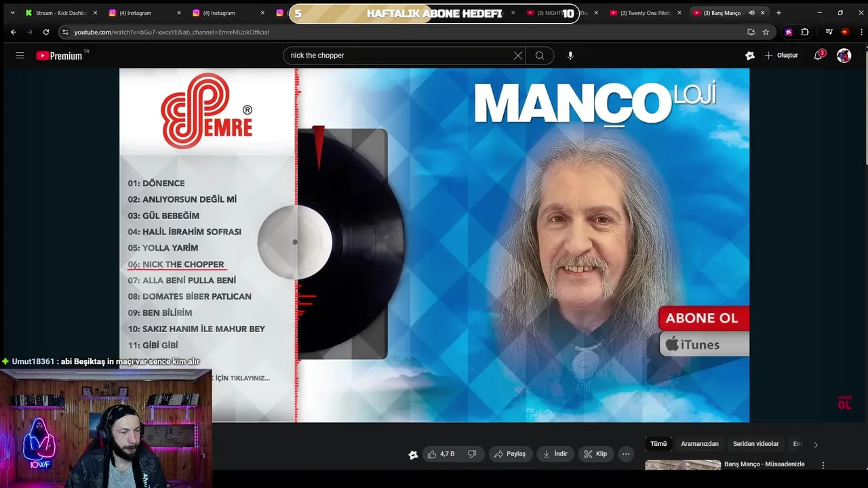Click the Paylaş share button
This screenshot has width=868, height=488.
510,454
